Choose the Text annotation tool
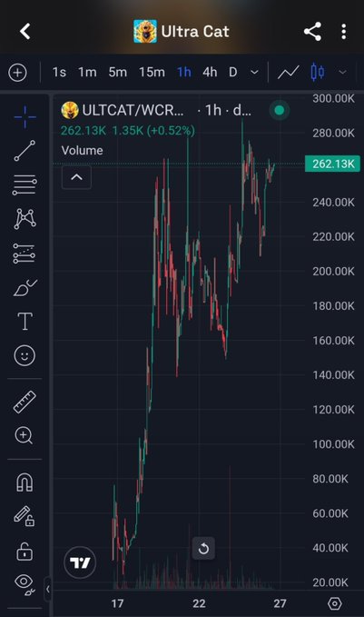This screenshot has width=364, height=617. (x=25, y=322)
